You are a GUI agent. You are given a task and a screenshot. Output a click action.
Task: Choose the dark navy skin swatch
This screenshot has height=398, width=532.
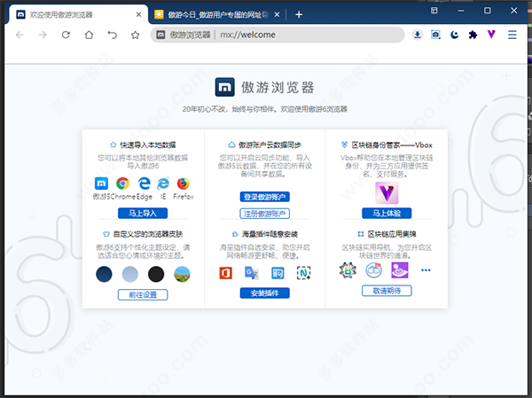tap(104, 274)
